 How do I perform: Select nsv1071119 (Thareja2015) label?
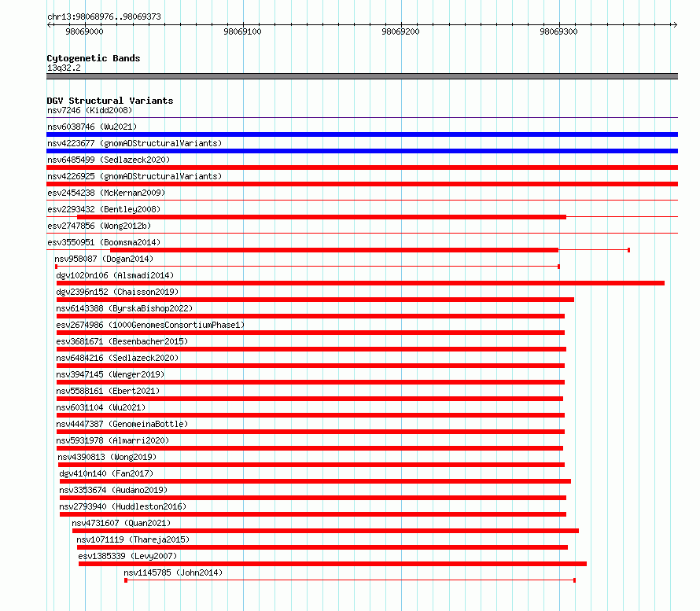pos(133,539)
